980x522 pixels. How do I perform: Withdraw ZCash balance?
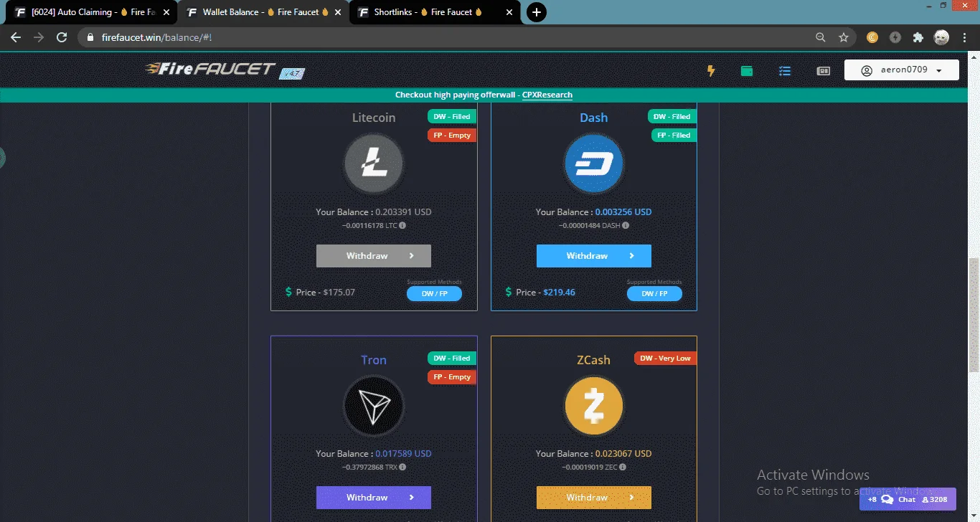pyautogui.click(x=593, y=498)
